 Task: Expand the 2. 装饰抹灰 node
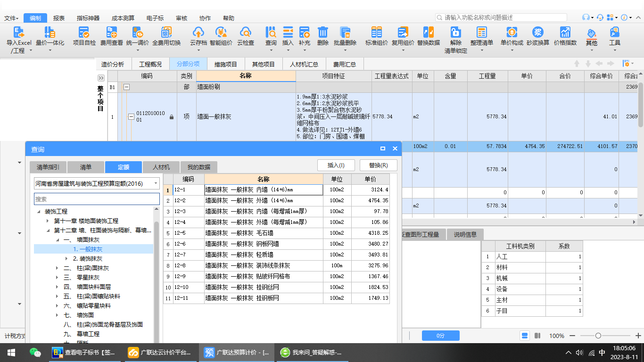click(x=66, y=259)
